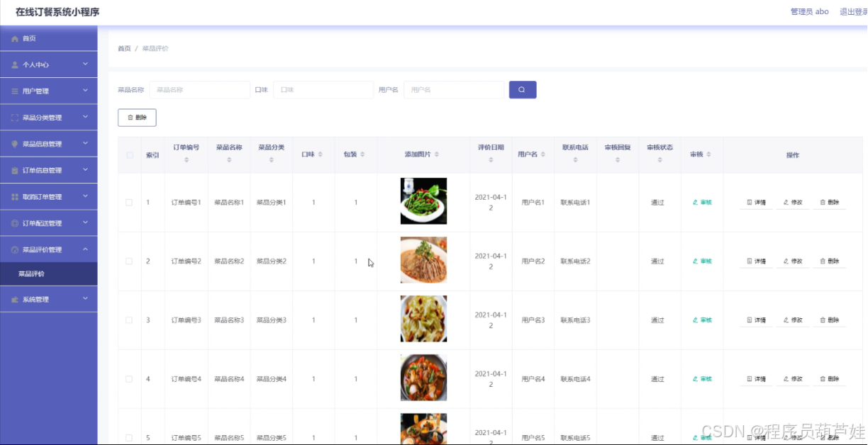
Task: Sort by 审核 column arrows
Action: point(708,154)
